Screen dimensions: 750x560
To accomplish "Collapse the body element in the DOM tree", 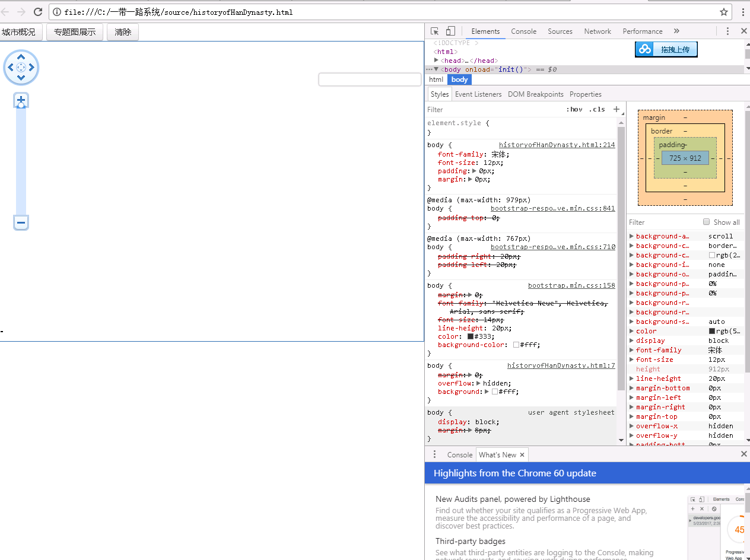I will 436,69.
